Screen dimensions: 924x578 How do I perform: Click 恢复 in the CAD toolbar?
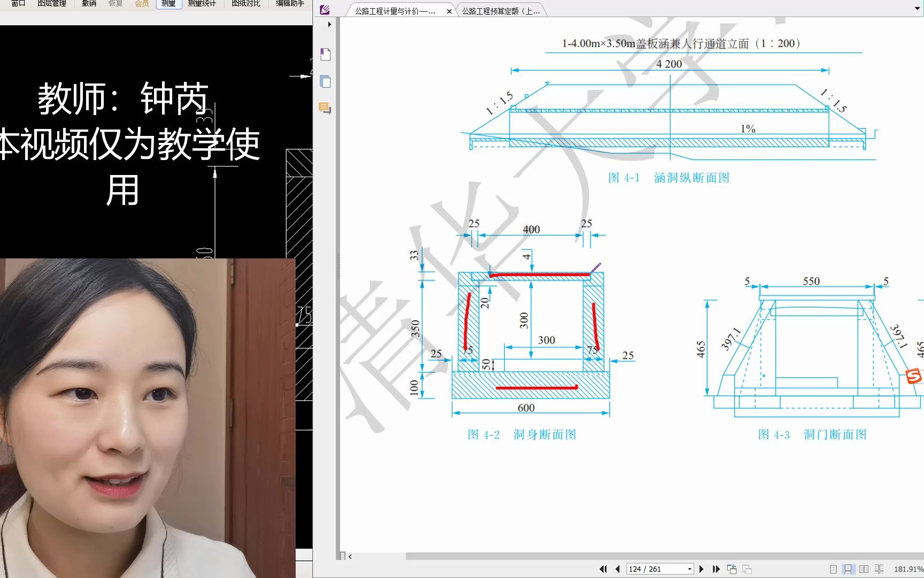pos(115,4)
